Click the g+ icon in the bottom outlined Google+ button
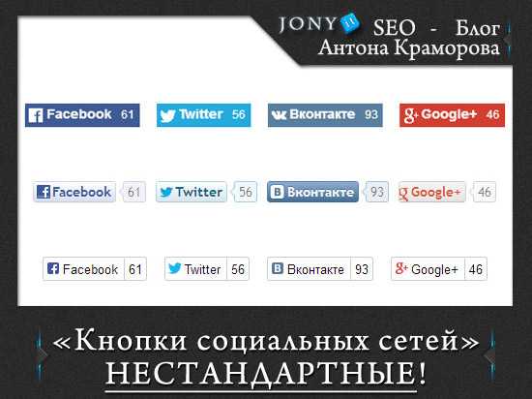 coord(401,268)
